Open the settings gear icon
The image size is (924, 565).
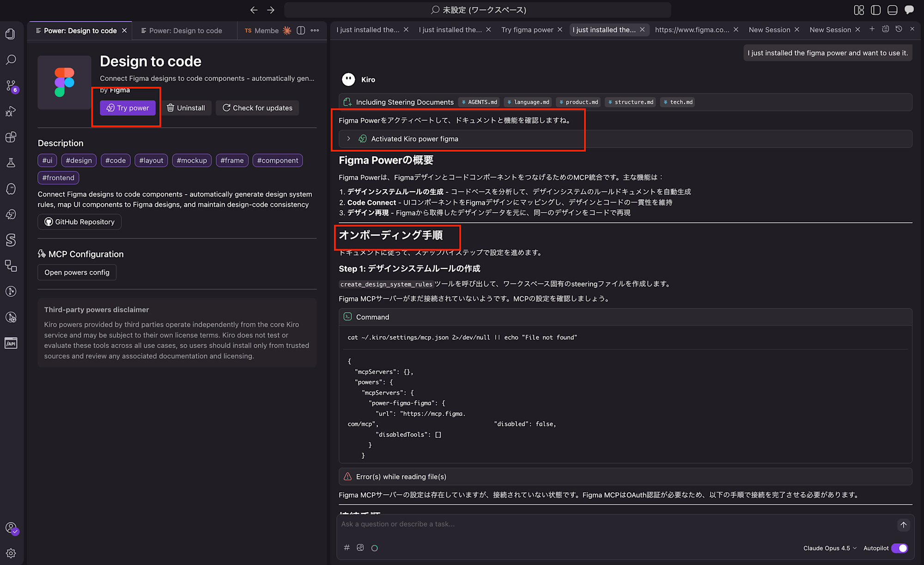click(x=11, y=553)
